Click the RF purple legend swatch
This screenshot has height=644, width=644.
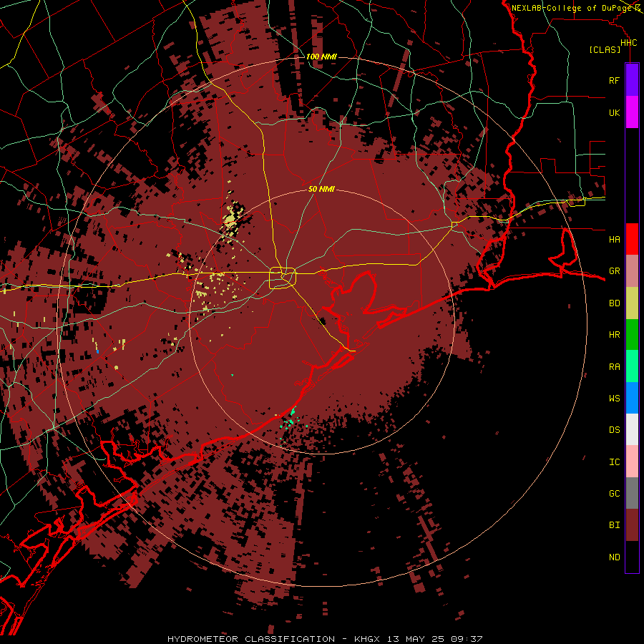[x=632, y=80]
